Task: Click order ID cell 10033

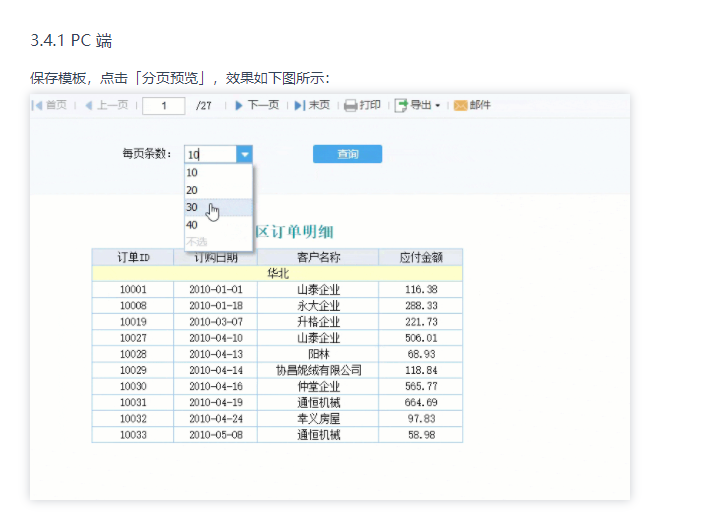Action: pos(133,435)
